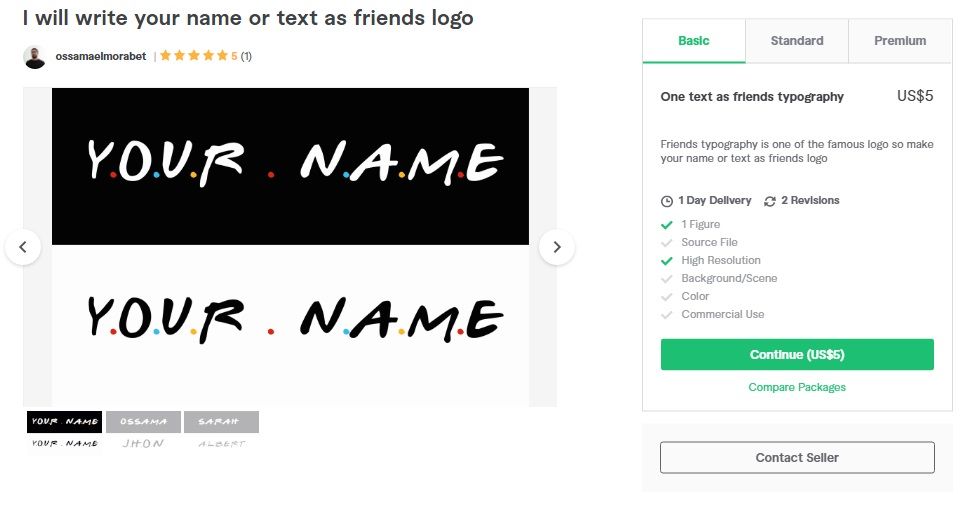Screen dimensions: 971x505
Task: Click the grey checkmark beside Background/Scene
Action: coord(667,279)
